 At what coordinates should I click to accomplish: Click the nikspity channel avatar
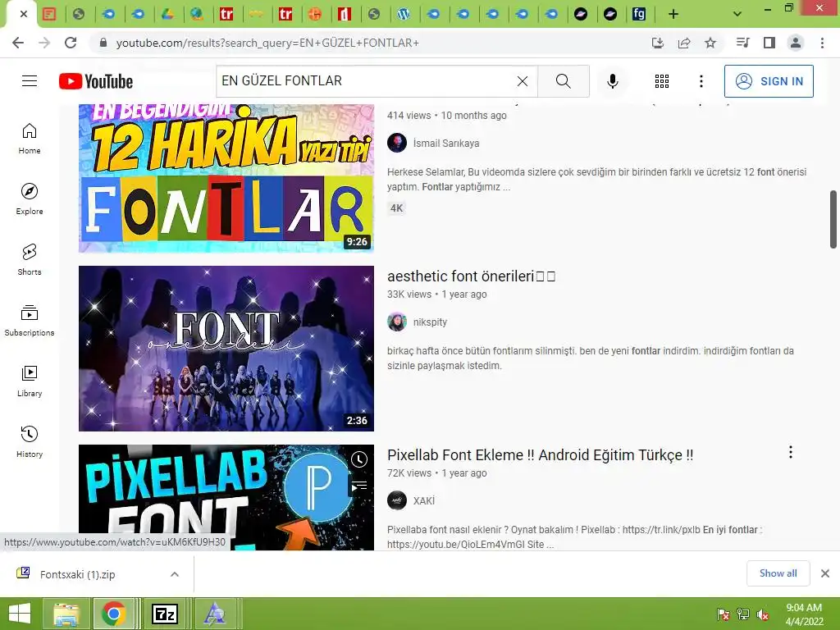(x=397, y=322)
